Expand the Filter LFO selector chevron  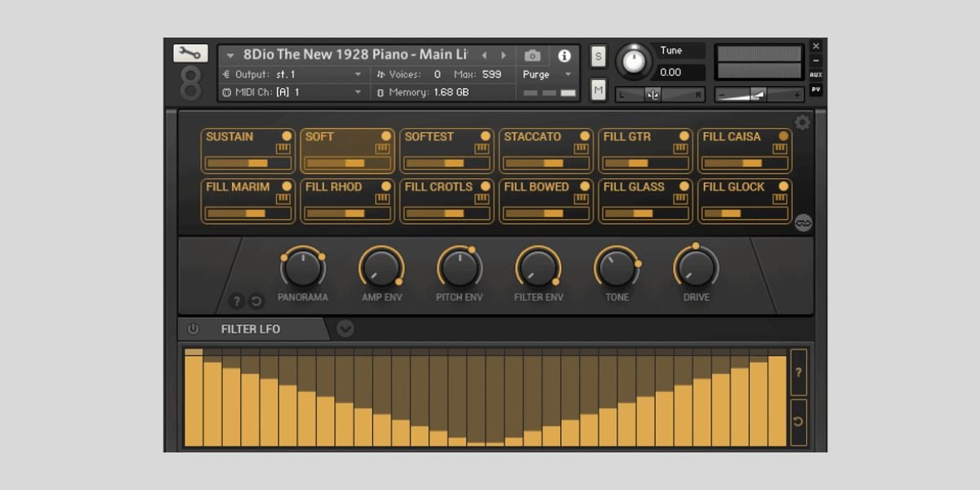pos(345,329)
